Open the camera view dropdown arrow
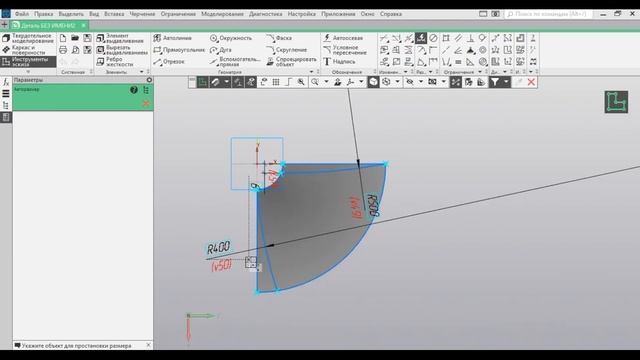640x360 pixels. [444, 82]
